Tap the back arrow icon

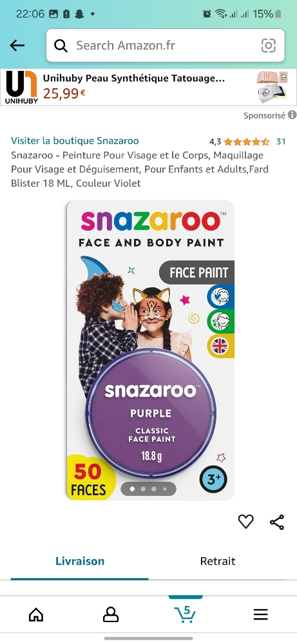17,46
